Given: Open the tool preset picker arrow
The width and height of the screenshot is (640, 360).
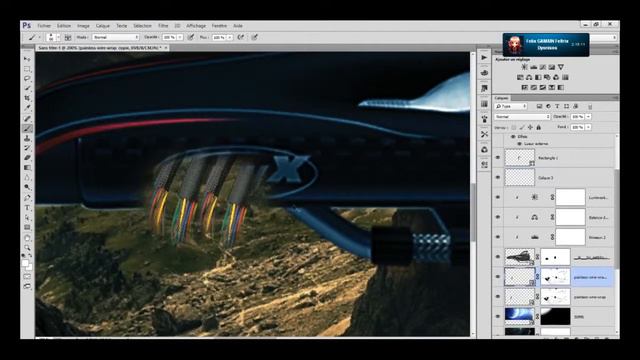Looking at the screenshot, I should tap(40, 37).
